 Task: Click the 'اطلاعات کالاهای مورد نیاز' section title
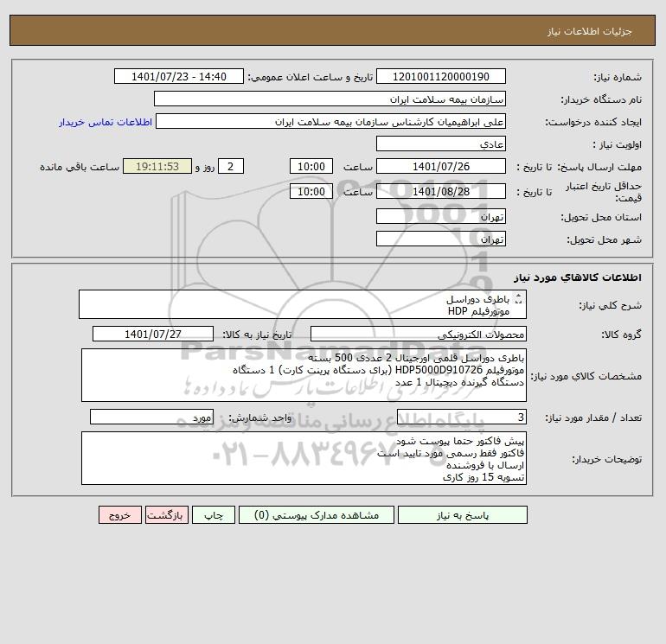pos(578,277)
